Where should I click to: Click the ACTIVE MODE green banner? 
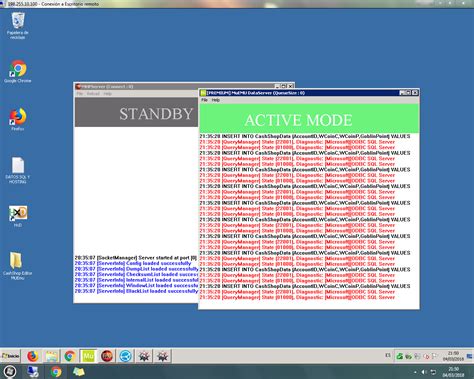(x=309, y=119)
